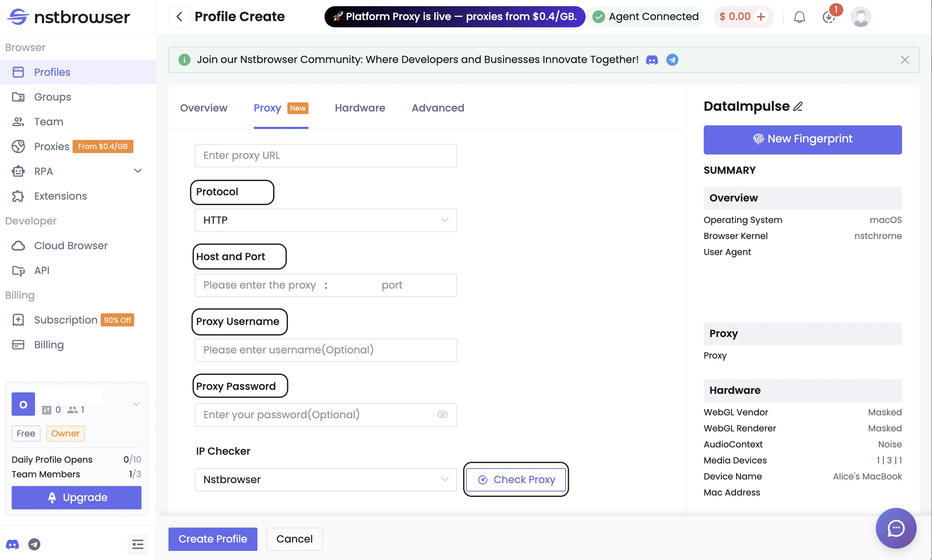Switch to the Hardware tab

tap(360, 108)
